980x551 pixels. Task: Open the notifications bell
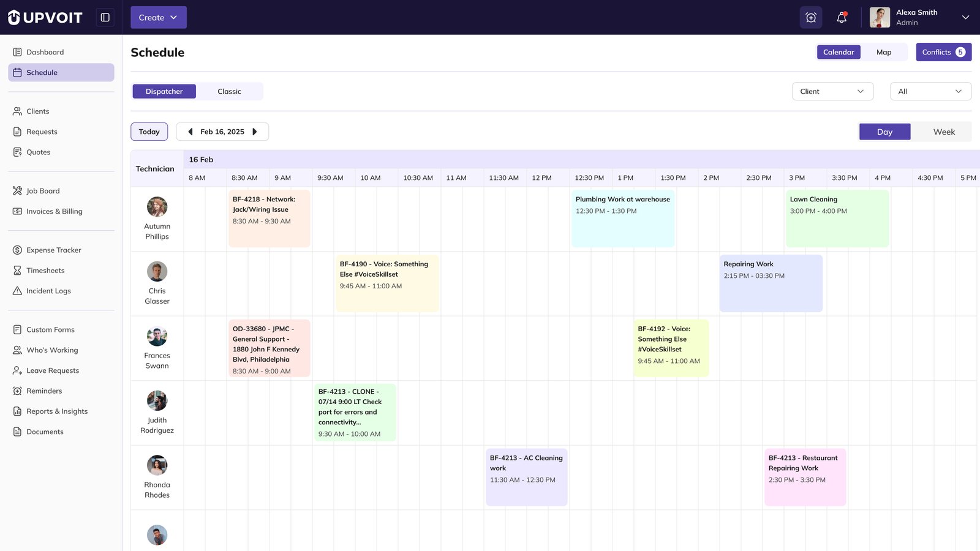(842, 18)
